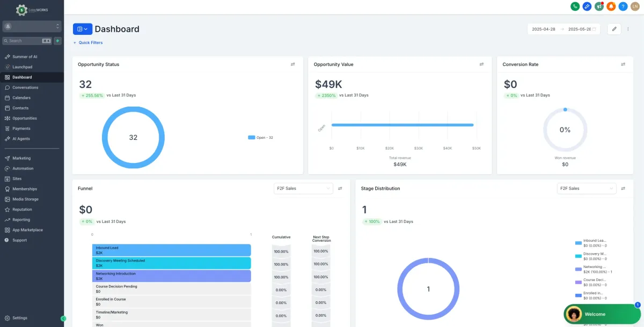Toggle the Networking legend entry
Image resolution: width=644 pixels, height=327 pixels.
click(591, 269)
